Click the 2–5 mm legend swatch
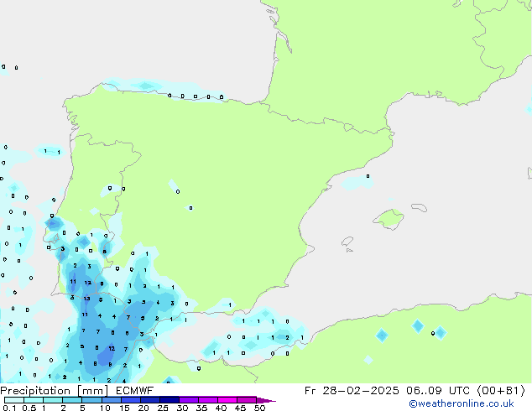The width and height of the screenshot is (532, 411). (x=72, y=400)
